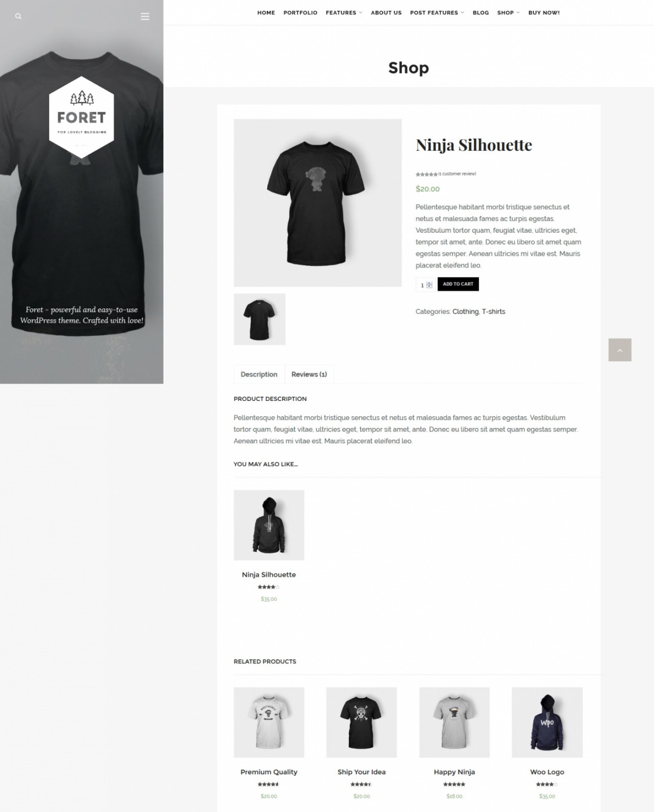
Task: Open the hamburger menu icon
Action: [x=145, y=16]
